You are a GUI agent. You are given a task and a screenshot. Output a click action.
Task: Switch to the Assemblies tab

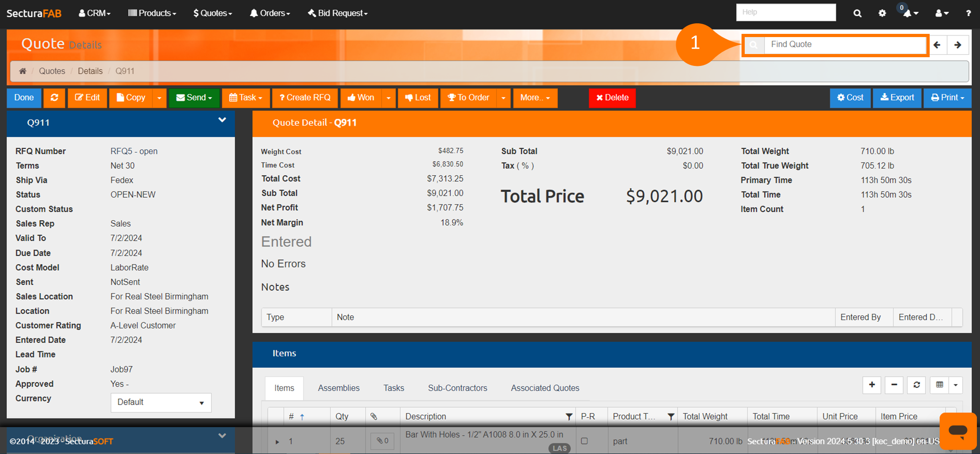[x=338, y=388]
